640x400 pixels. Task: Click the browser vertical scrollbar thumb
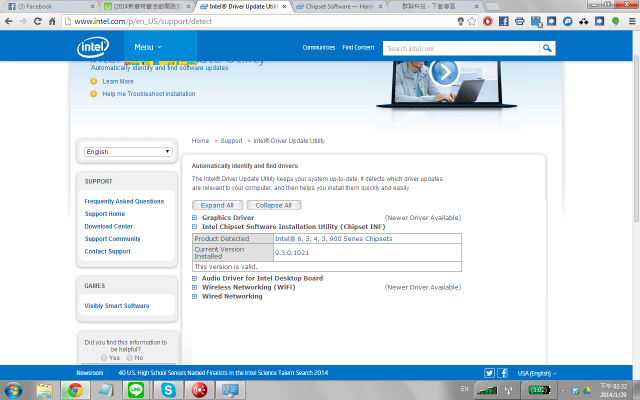636,139
